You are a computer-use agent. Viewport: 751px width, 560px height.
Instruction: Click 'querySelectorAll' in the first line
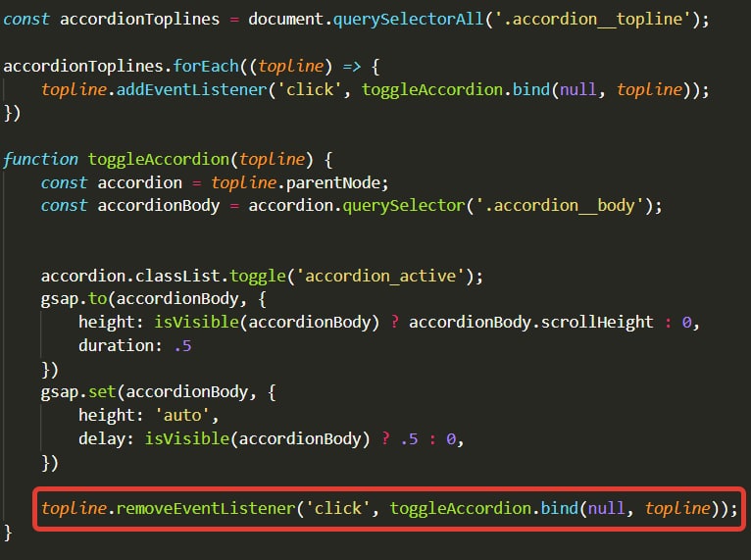(408, 20)
